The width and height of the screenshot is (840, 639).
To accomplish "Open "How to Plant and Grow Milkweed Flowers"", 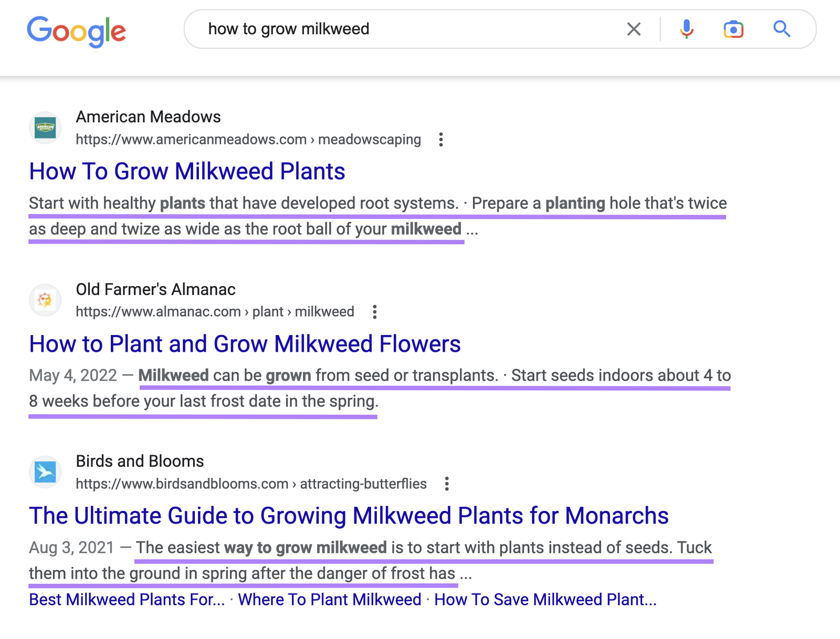I will point(245,344).
